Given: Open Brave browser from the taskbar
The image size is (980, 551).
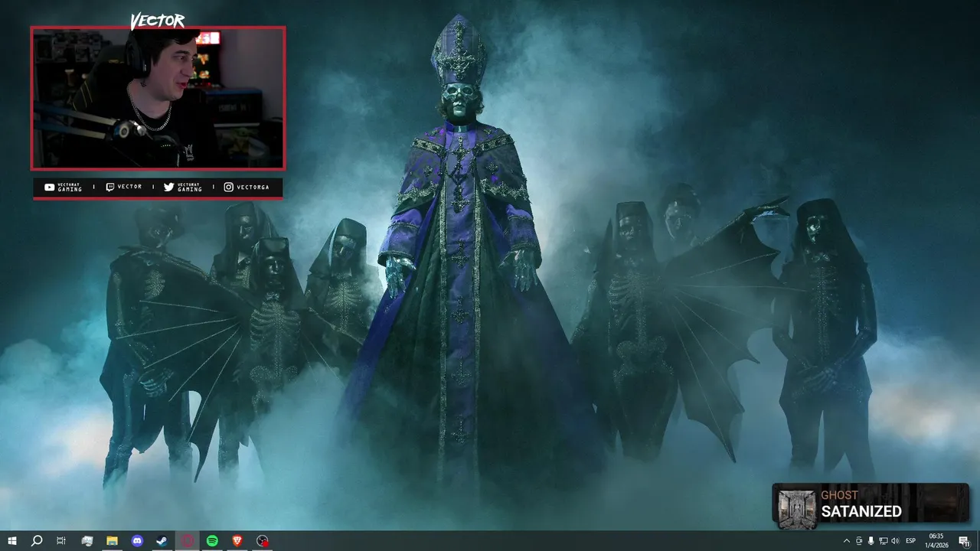Looking at the screenshot, I should click(237, 541).
